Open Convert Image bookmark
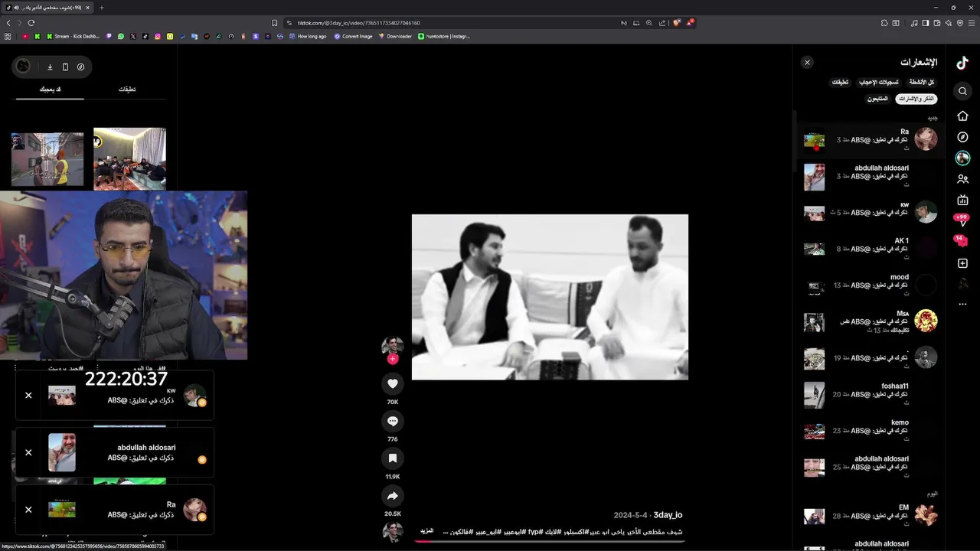This screenshot has height=551, width=980. click(x=353, y=36)
